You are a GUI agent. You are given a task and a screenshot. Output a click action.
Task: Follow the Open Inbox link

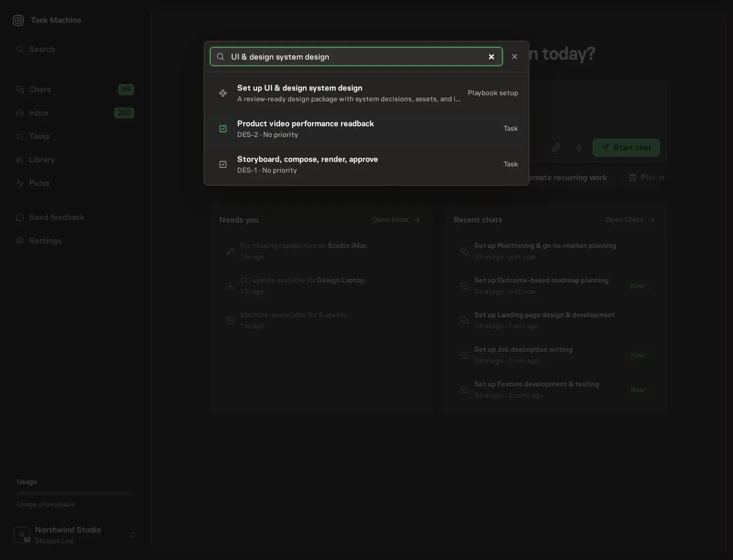click(x=397, y=220)
